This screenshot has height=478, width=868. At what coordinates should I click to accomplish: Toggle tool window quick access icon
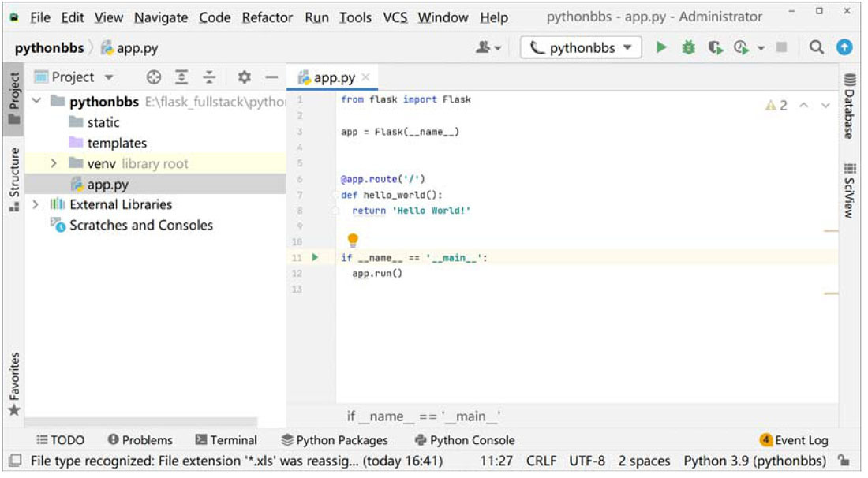pyautogui.click(x=16, y=461)
